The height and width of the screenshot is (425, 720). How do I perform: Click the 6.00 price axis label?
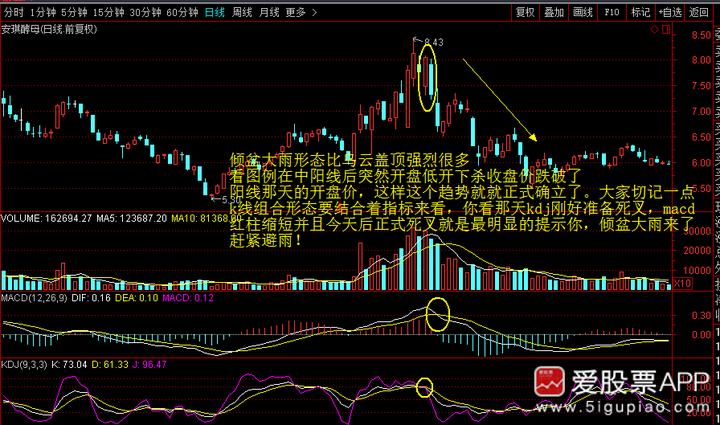701,163
